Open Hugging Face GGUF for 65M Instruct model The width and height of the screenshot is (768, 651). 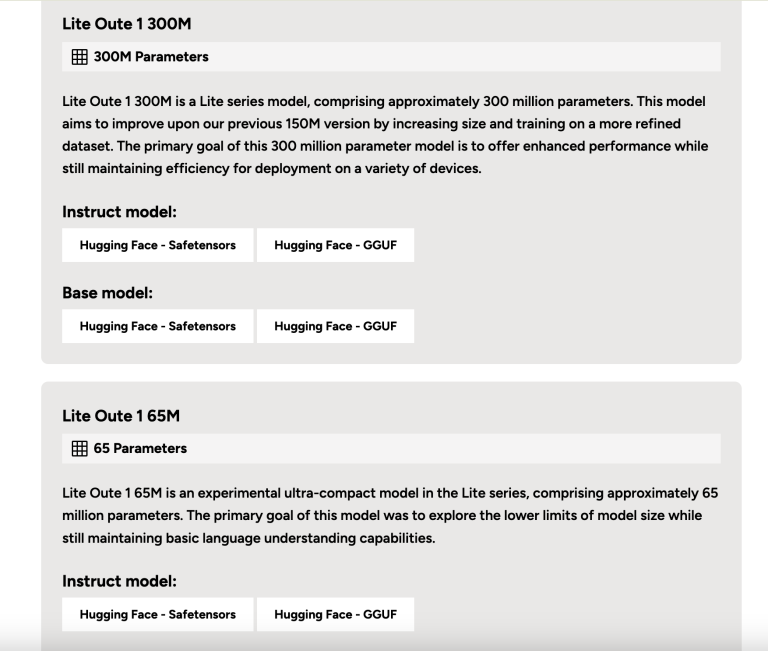(x=336, y=614)
